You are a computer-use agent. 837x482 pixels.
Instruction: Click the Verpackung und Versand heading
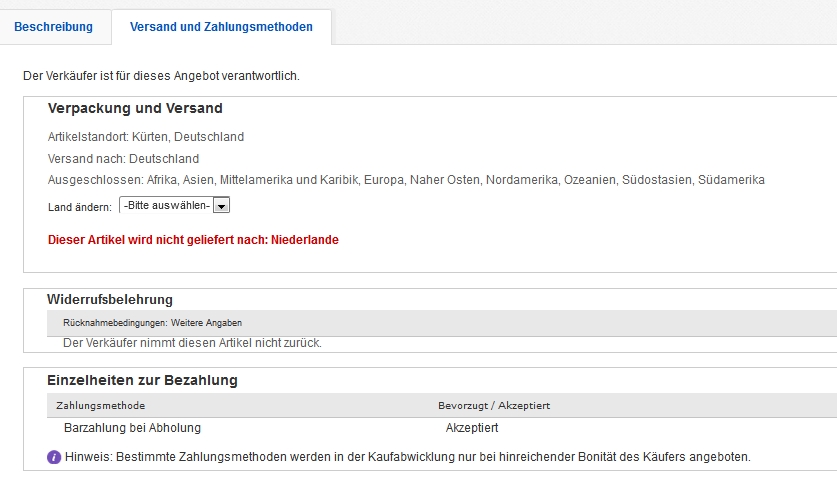[135, 108]
